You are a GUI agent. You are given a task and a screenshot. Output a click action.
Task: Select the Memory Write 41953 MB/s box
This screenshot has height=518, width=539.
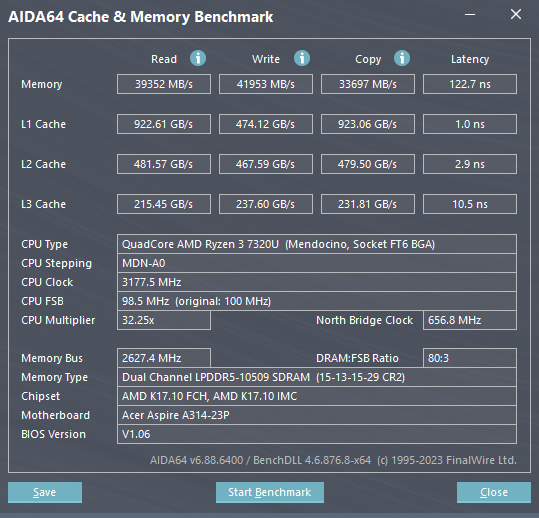point(266,84)
